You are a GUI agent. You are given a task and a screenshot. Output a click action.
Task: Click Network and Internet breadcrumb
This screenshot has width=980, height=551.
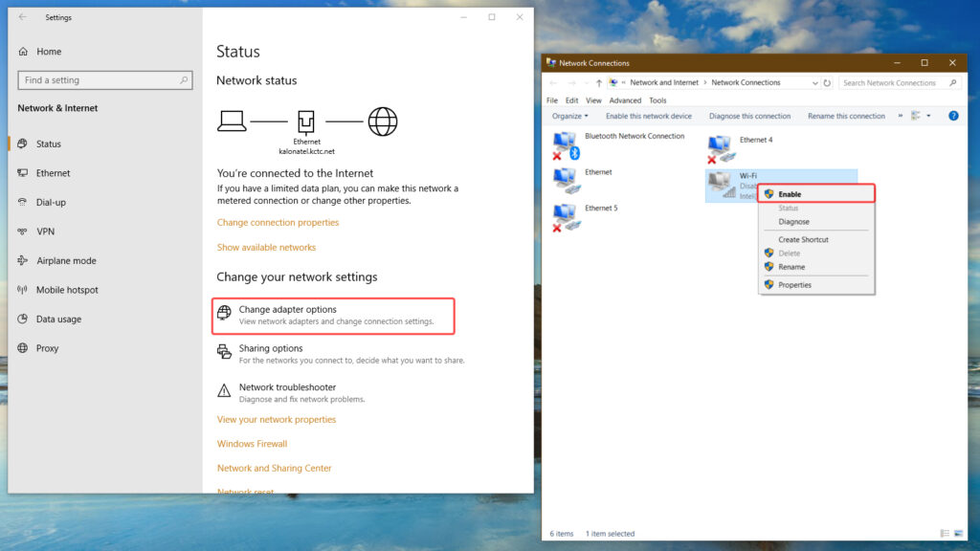point(664,82)
